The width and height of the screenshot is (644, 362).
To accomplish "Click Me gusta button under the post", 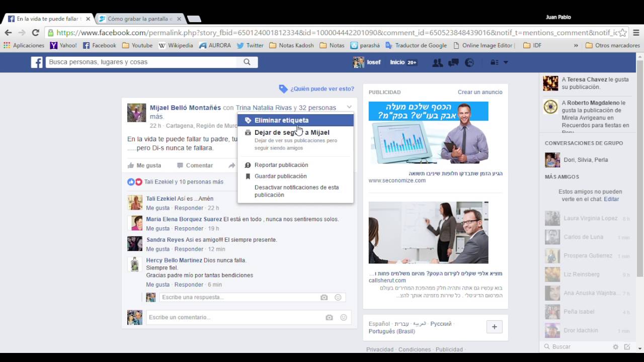I will point(144,165).
